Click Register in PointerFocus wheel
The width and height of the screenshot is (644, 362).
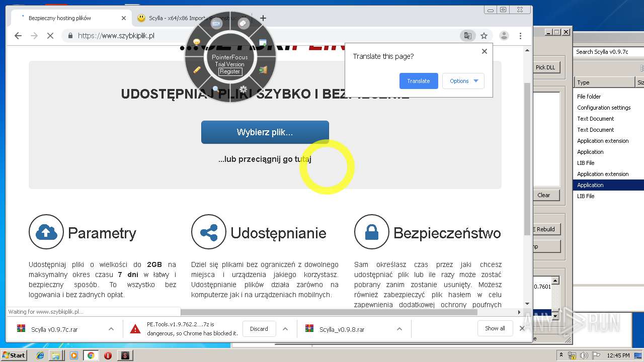point(230,71)
